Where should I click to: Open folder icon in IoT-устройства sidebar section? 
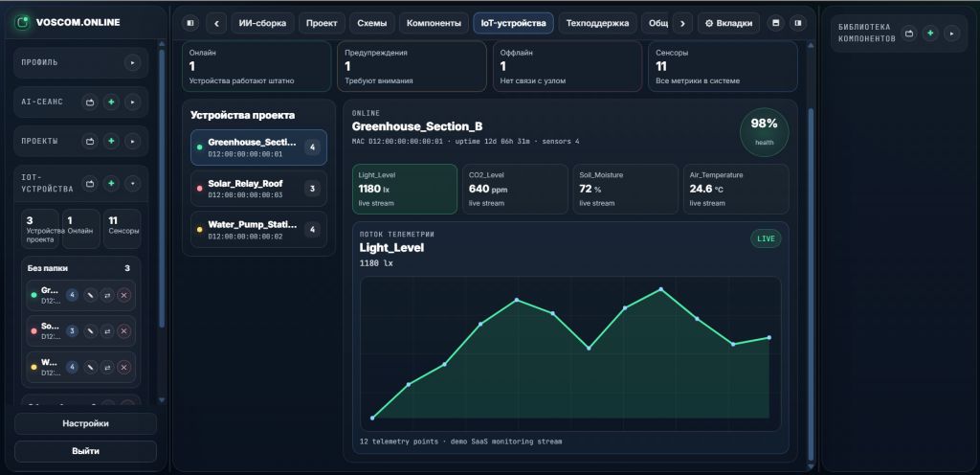click(90, 184)
